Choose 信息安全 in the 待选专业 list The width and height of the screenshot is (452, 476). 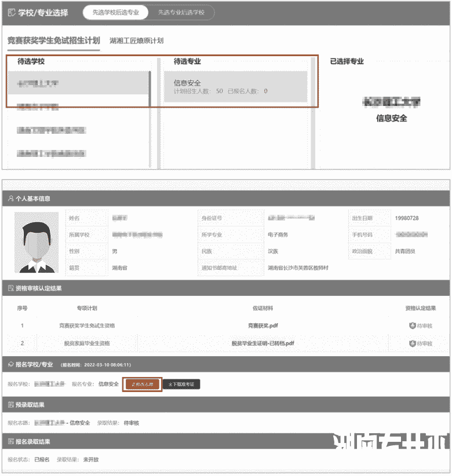(235, 87)
